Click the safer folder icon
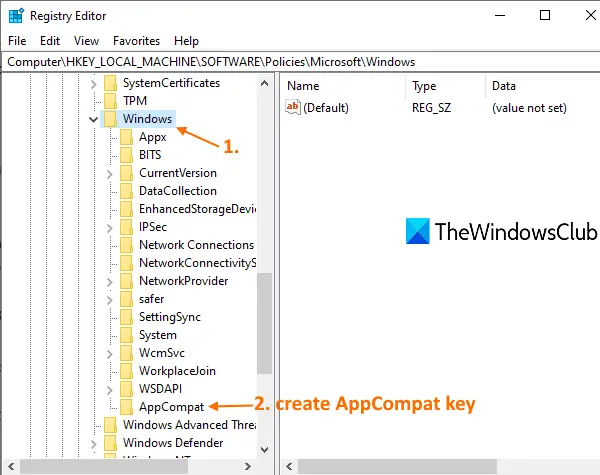This screenshot has height=475, width=600. click(x=127, y=299)
